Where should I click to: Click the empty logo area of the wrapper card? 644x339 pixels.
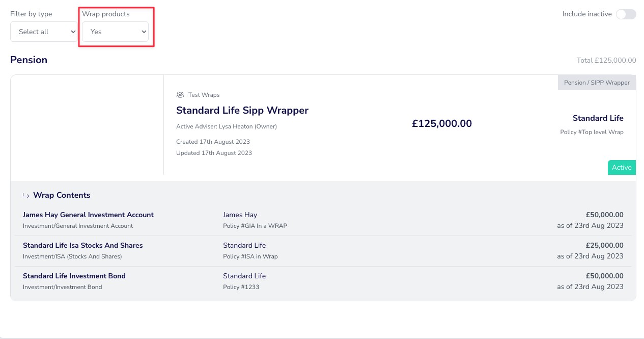click(87, 125)
